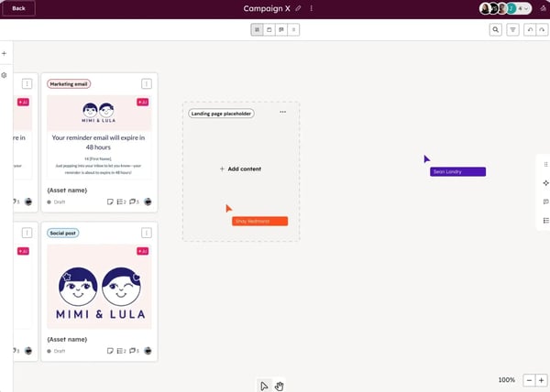Open notes icon on Social post card
Image resolution: width=550 pixels, height=392 pixels.
[110, 351]
